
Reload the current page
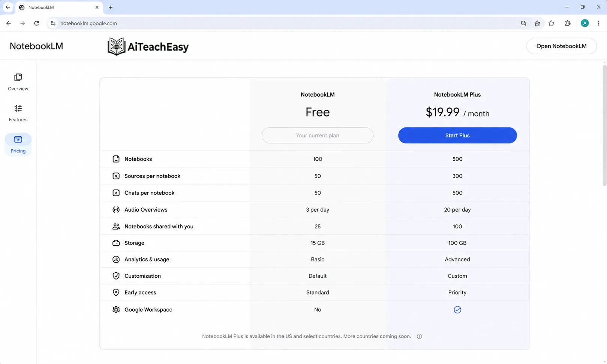[x=36, y=23]
